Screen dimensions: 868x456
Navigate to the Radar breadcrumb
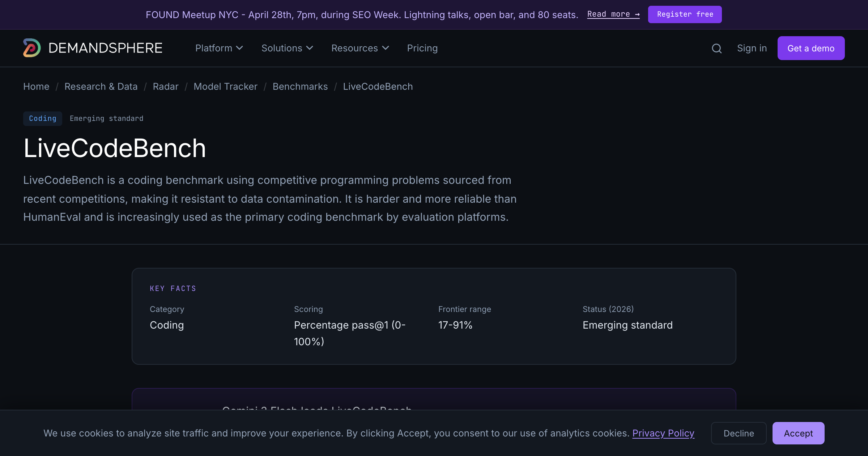coord(166,86)
